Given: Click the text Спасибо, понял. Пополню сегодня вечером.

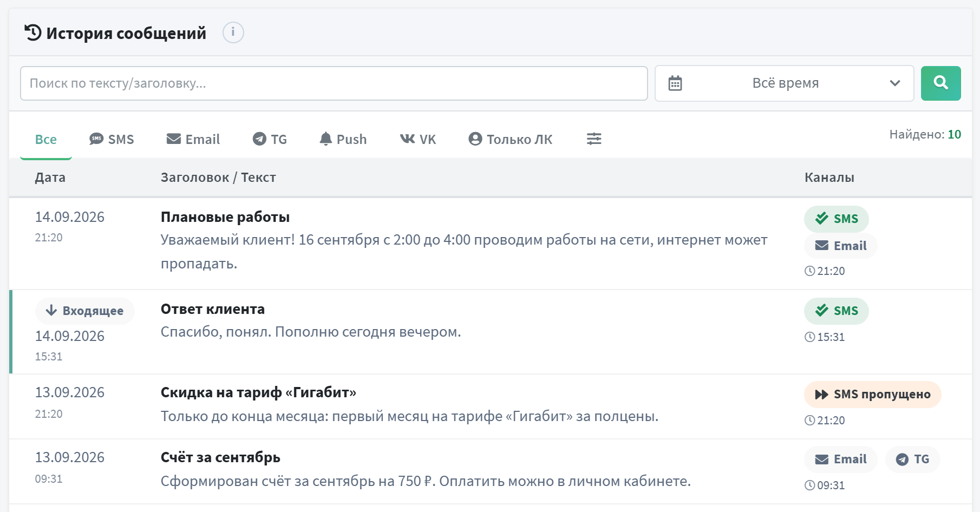Looking at the screenshot, I should tap(311, 332).
